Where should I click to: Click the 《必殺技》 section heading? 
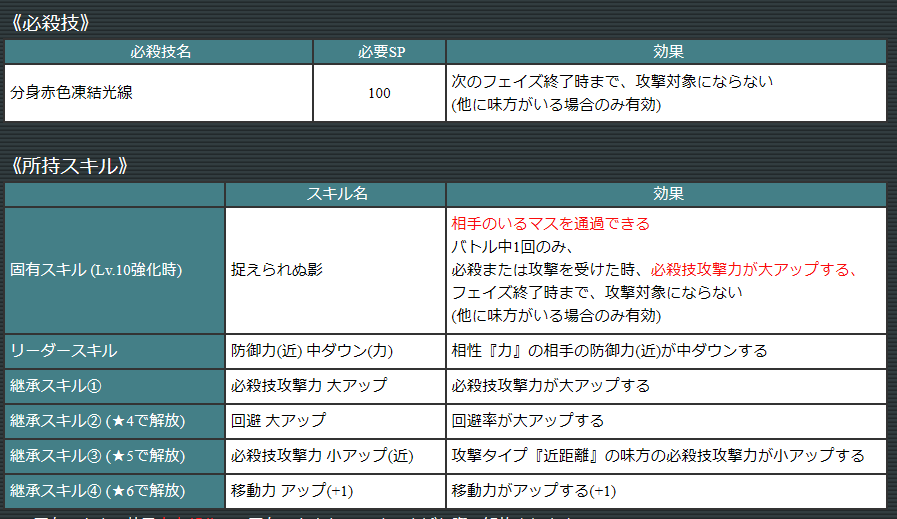click(50, 23)
